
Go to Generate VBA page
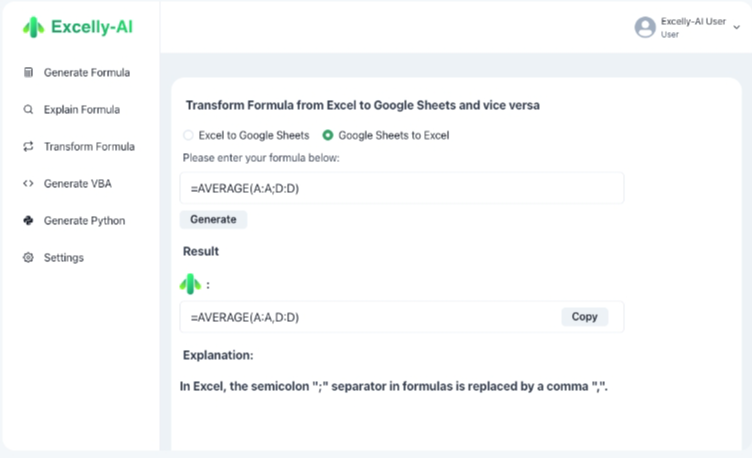tap(78, 183)
